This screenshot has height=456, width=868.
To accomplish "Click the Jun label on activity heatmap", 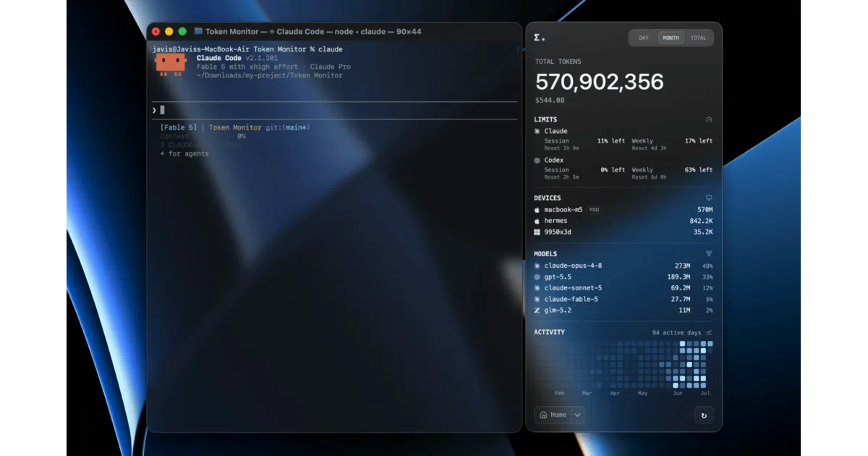I will tap(677, 393).
